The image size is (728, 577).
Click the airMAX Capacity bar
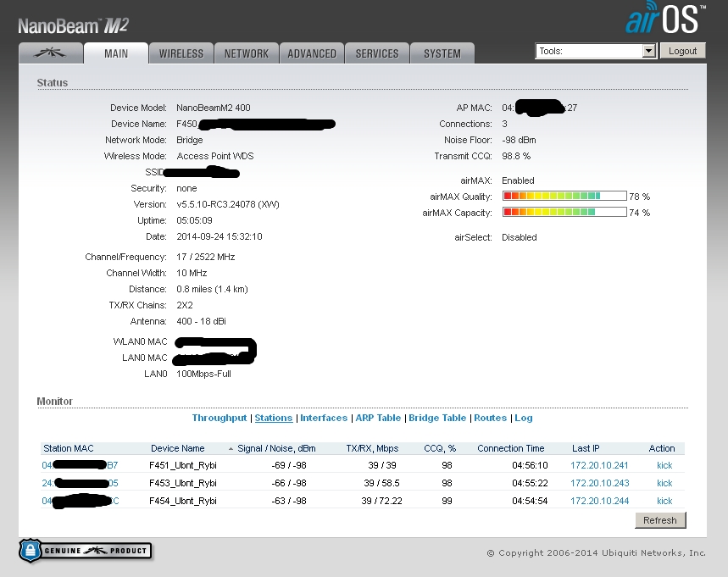pos(564,212)
